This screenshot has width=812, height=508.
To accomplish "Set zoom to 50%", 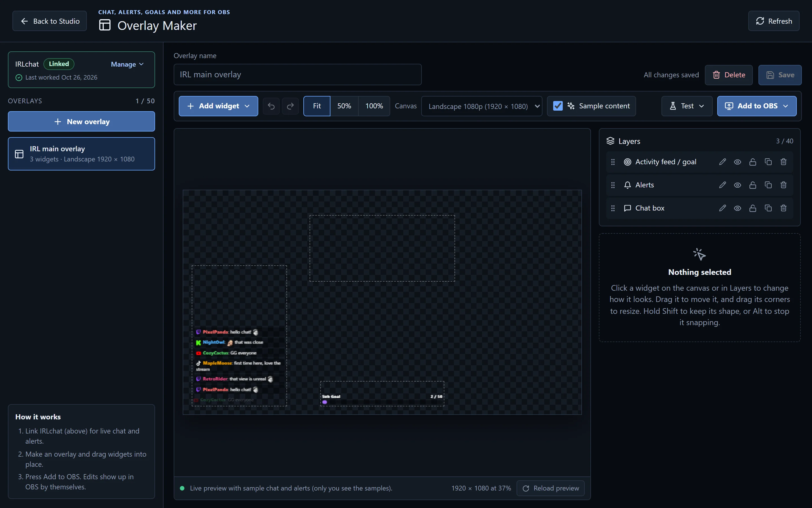I will [344, 106].
